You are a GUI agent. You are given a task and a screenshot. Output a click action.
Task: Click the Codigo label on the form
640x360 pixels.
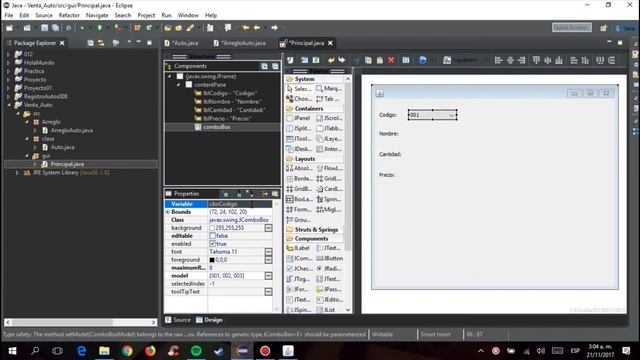tap(388, 115)
